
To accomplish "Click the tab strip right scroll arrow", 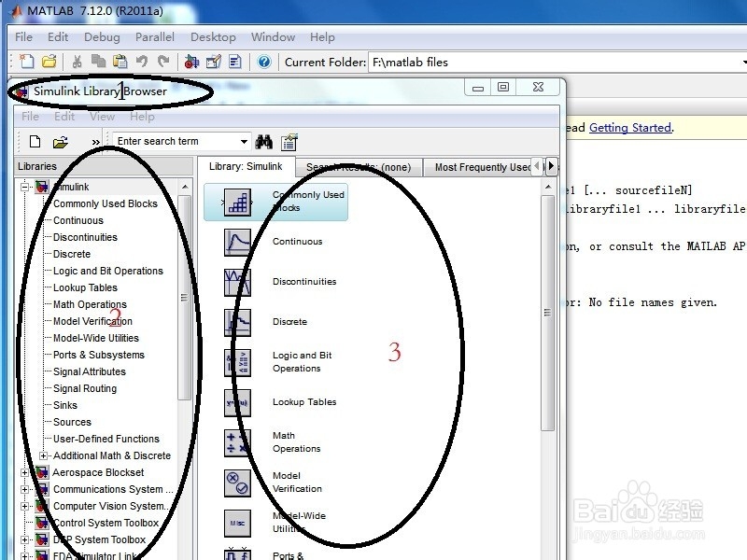I will click(x=551, y=166).
